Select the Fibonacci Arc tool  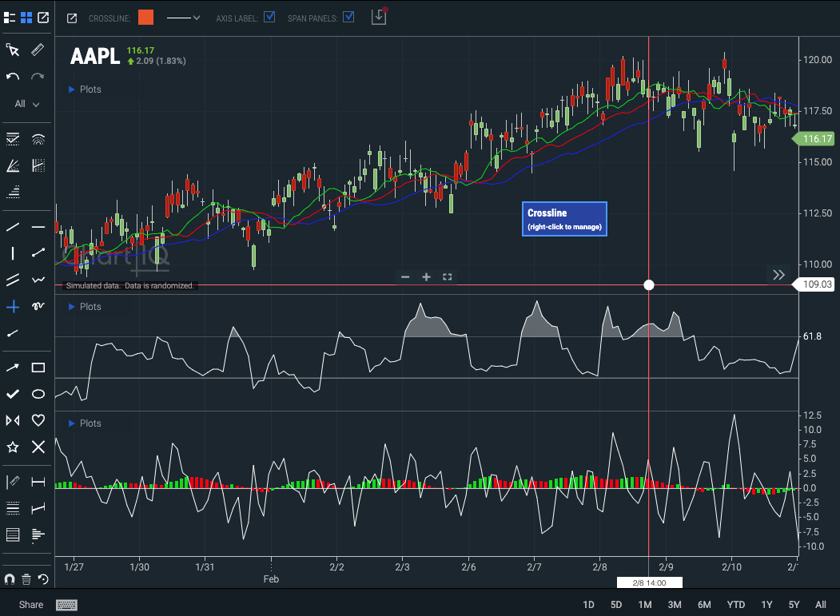tap(38, 139)
